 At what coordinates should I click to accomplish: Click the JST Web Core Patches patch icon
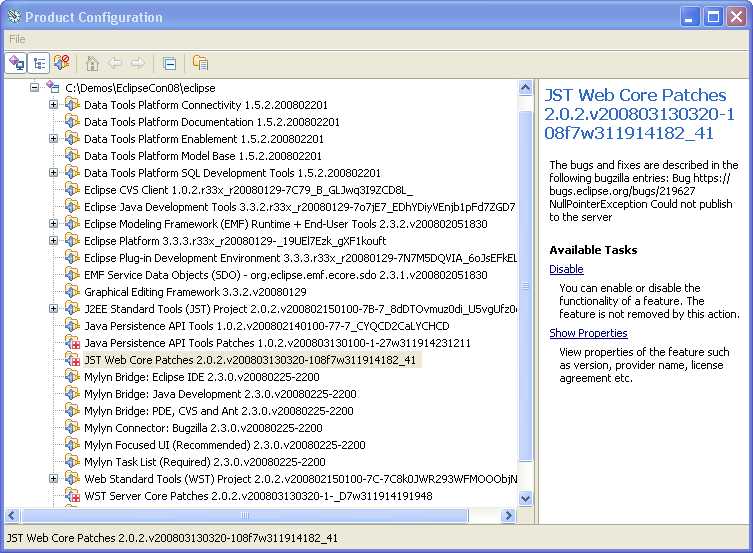[x=72, y=360]
